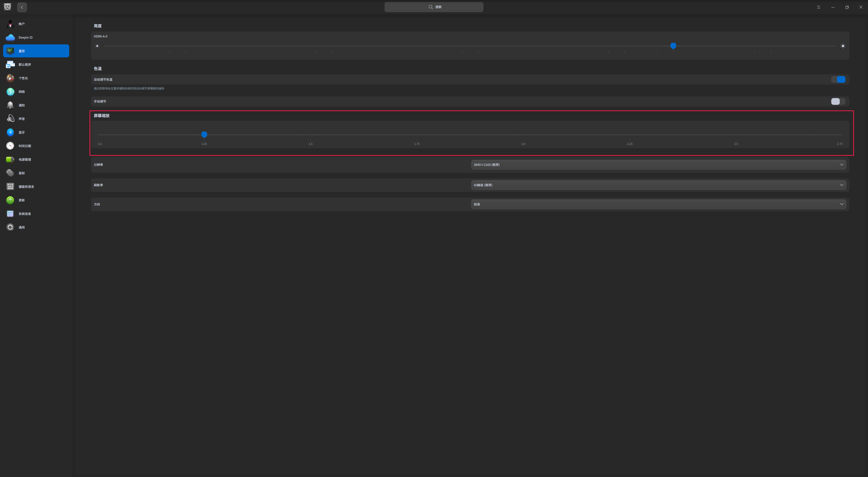This screenshot has width=868, height=477.
Task: Expand the 方向 orientation dropdown
Action: point(658,204)
